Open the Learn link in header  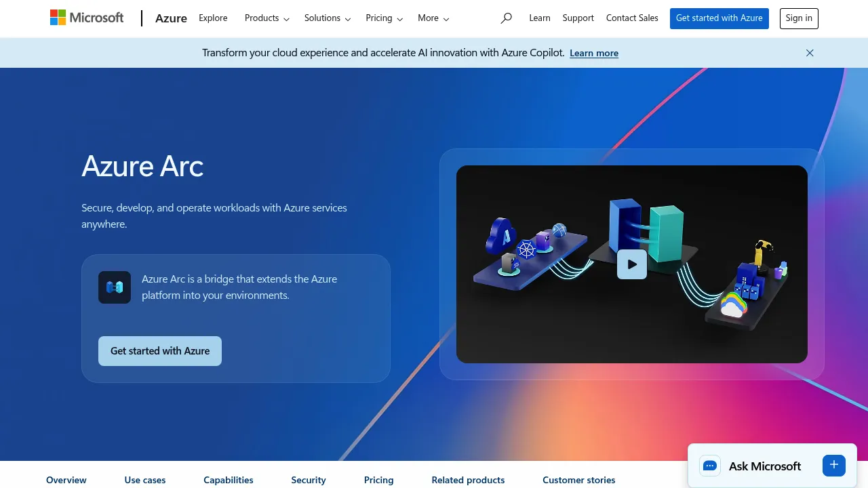(x=540, y=18)
